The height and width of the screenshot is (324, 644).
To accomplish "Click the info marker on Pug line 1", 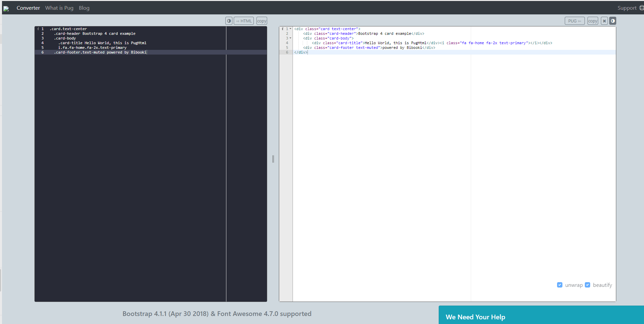I will (38, 29).
